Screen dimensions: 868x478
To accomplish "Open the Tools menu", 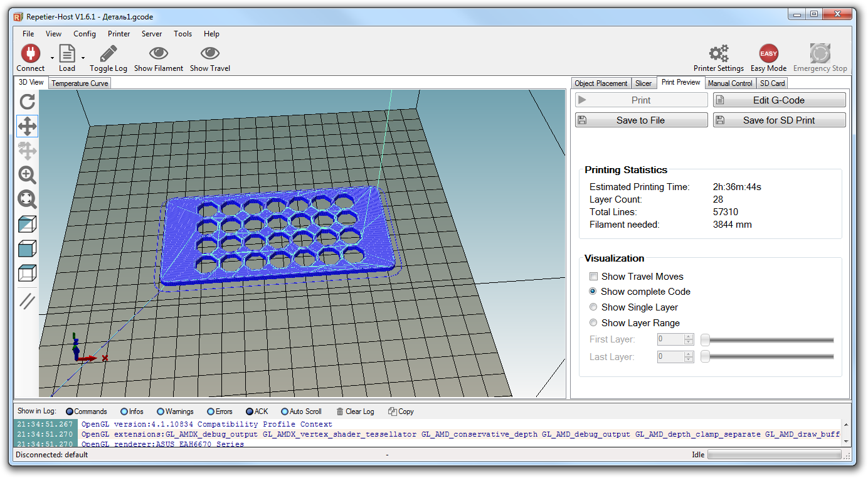I will (x=183, y=34).
